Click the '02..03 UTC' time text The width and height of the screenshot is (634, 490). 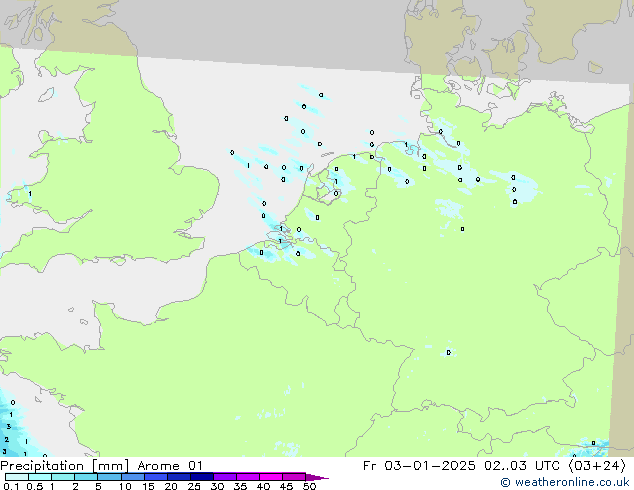click(522, 466)
